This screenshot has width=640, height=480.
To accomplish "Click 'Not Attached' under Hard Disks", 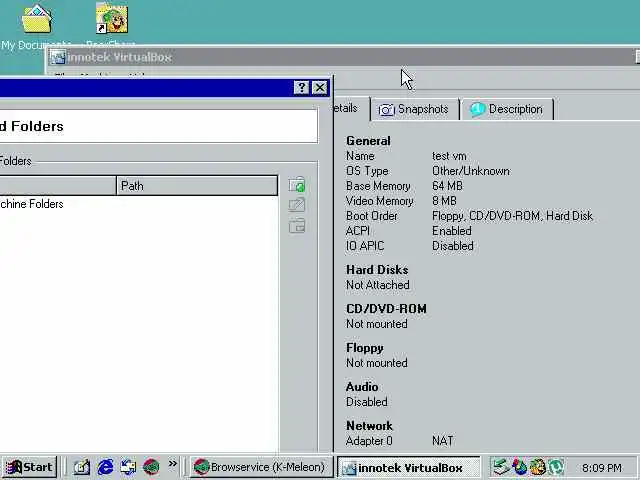I will click(x=378, y=285).
